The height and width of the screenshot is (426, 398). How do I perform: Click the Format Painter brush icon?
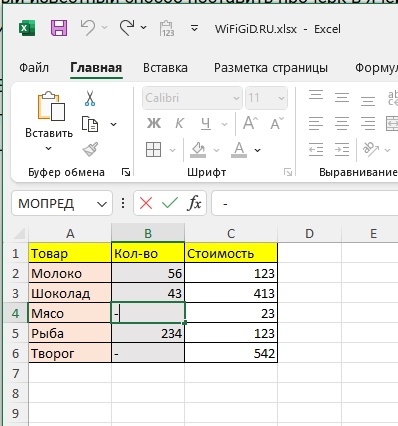click(x=90, y=149)
